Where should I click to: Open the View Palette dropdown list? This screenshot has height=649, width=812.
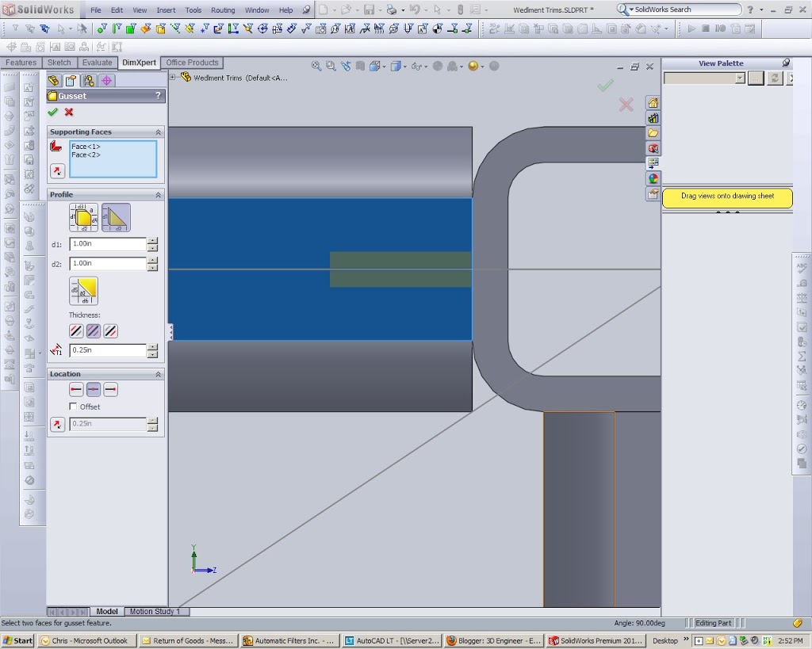click(x=740, y=78)
